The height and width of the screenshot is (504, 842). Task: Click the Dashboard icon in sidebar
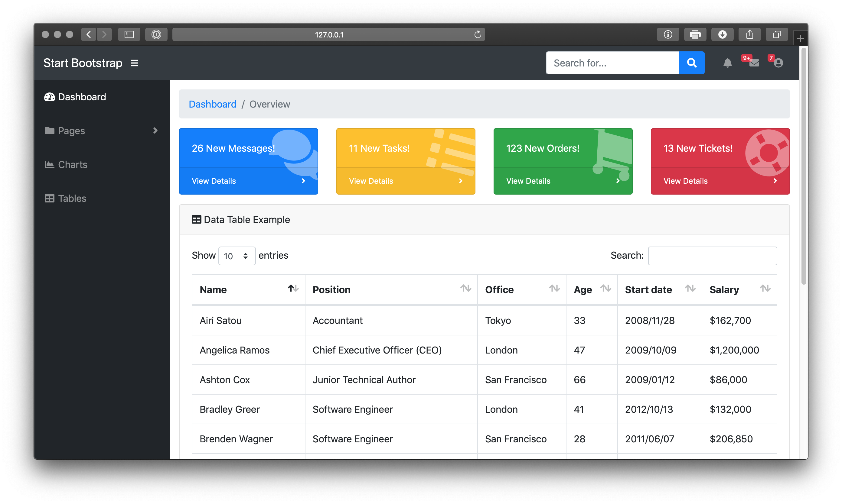point(51,97)
